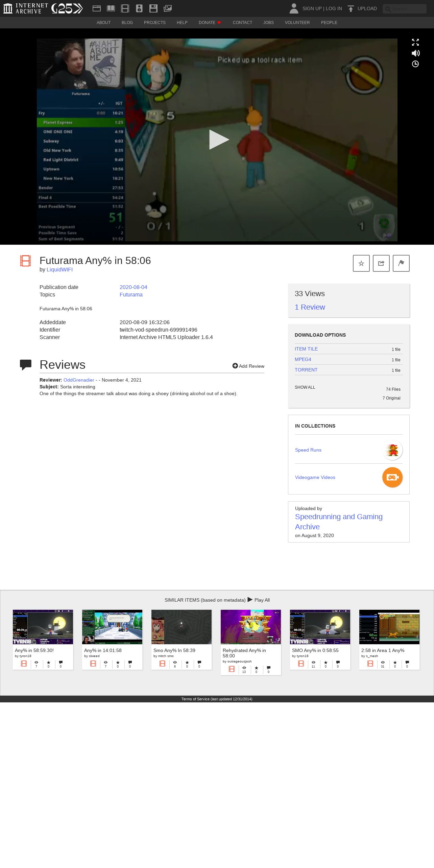Open 2:58 in Area 1 Any% title
The width and height of the screenshot is (434, 868).
click(383, 650)
